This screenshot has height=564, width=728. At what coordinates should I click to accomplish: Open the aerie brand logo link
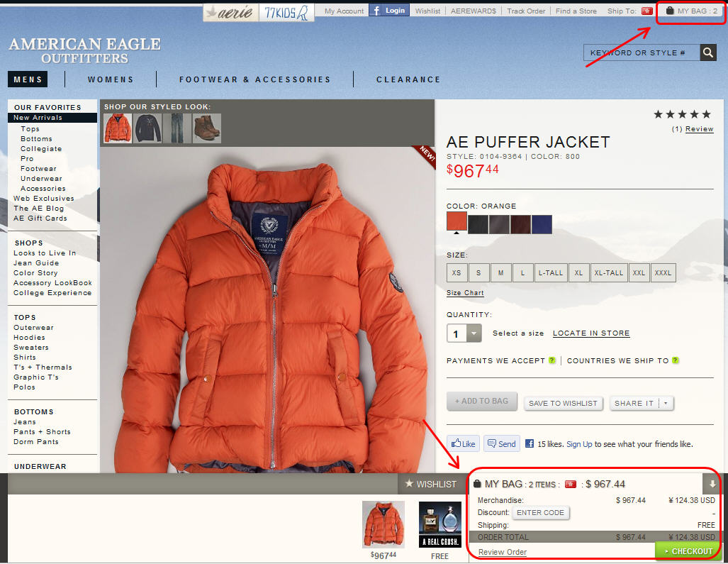tap(231, 12)
